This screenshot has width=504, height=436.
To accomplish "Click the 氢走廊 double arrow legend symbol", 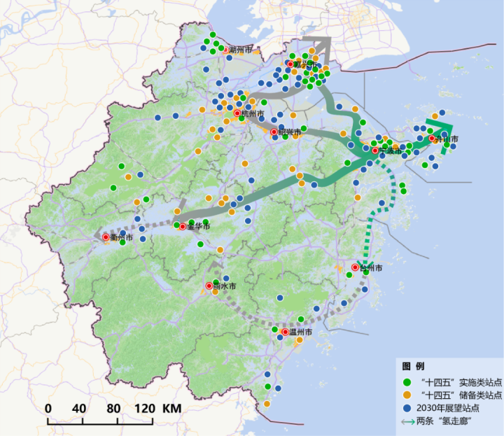I will click(407, 421).
